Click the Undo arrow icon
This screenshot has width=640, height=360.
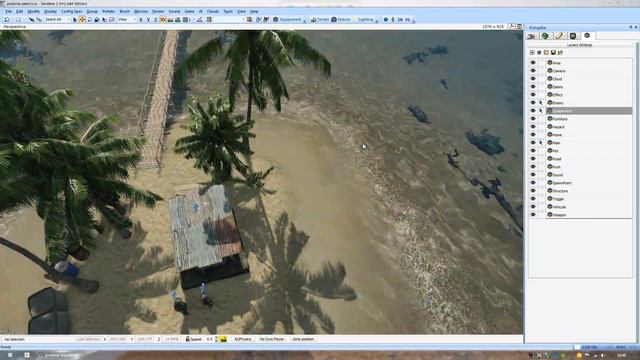coord(7,19)
